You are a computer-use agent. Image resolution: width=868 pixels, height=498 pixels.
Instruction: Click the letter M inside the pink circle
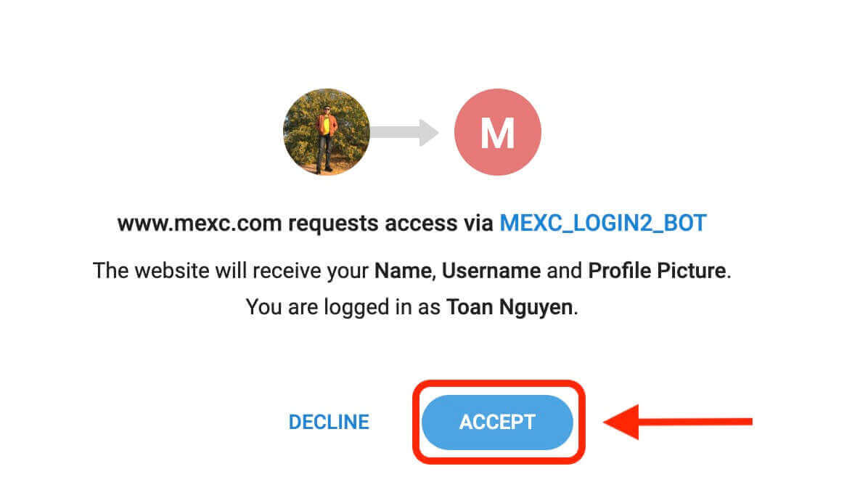pyautogui.click(x=497, y=132)
